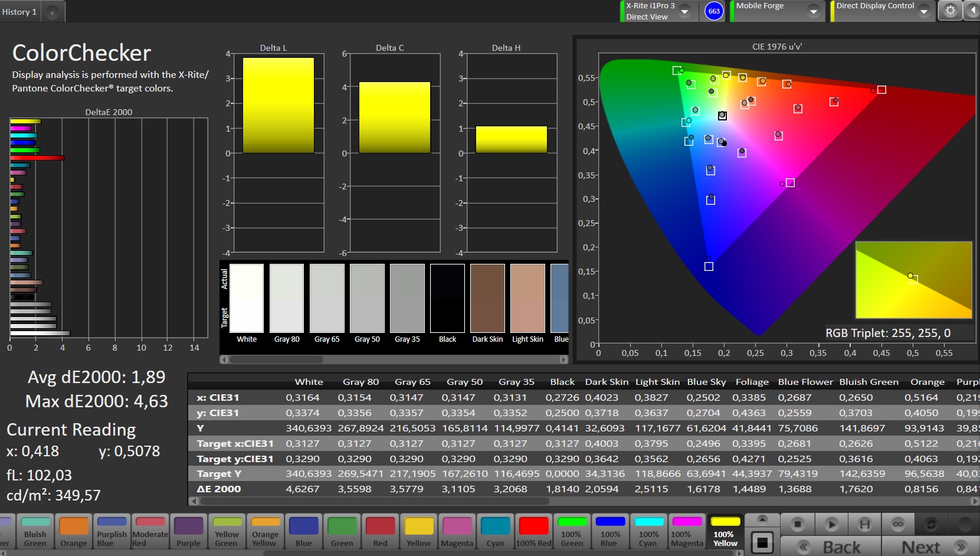This screenshot has height=556, width=980.
Task: Select the Moderate Red patch
Action: point(150,531)
